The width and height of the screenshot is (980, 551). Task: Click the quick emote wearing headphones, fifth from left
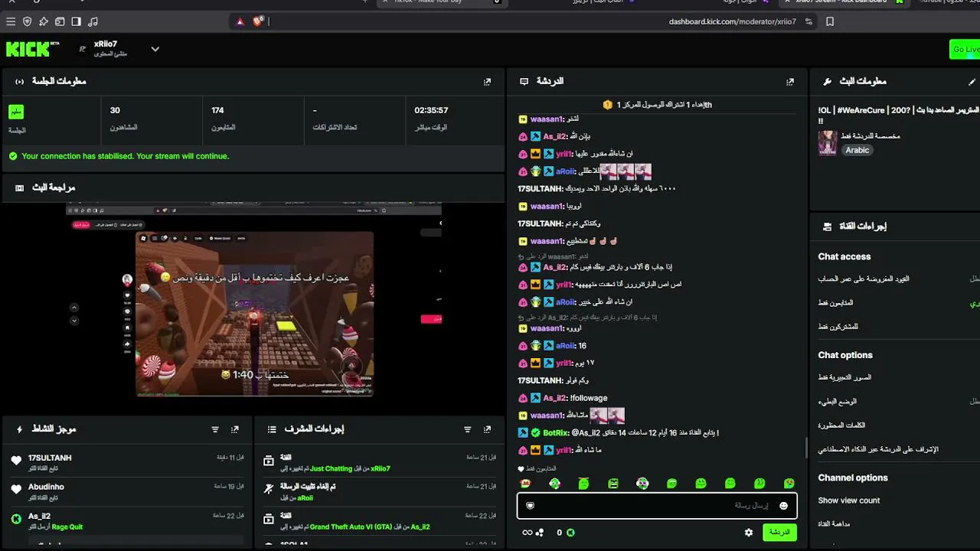[x=642, y=484]
